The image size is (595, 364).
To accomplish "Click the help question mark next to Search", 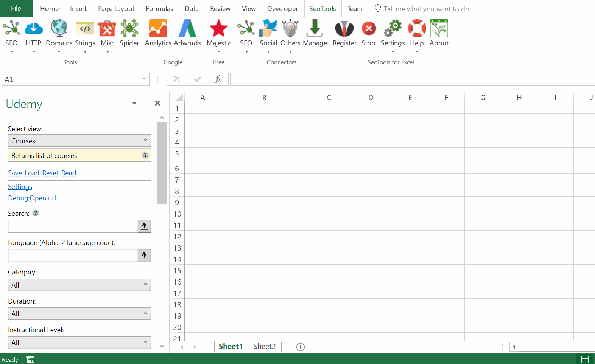I will click(36, 213).
